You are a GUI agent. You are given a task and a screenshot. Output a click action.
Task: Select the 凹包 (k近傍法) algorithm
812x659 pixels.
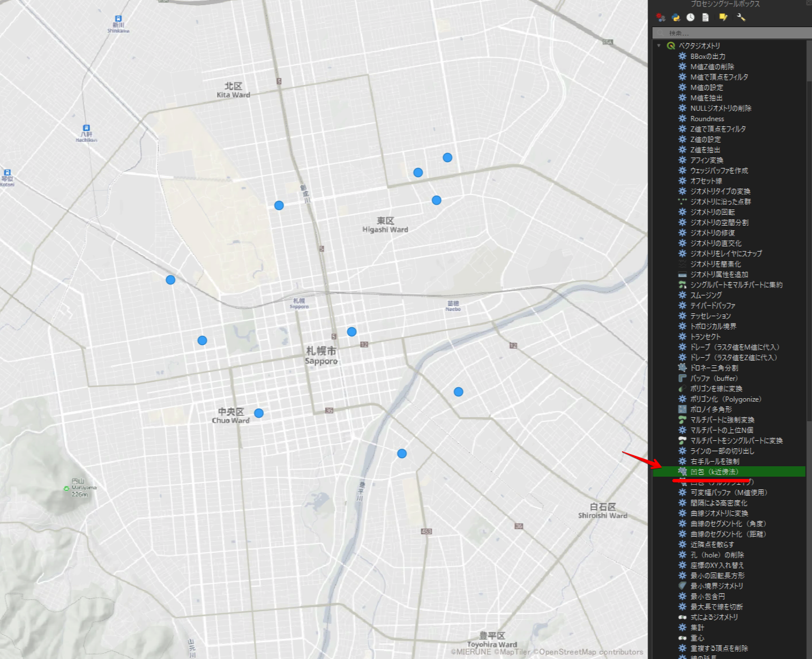tap(714, 471)
